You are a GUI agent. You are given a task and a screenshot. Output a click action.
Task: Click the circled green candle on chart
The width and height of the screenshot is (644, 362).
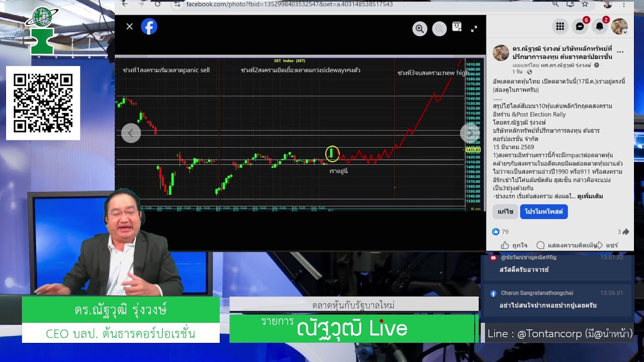click(x=332, y=153)
